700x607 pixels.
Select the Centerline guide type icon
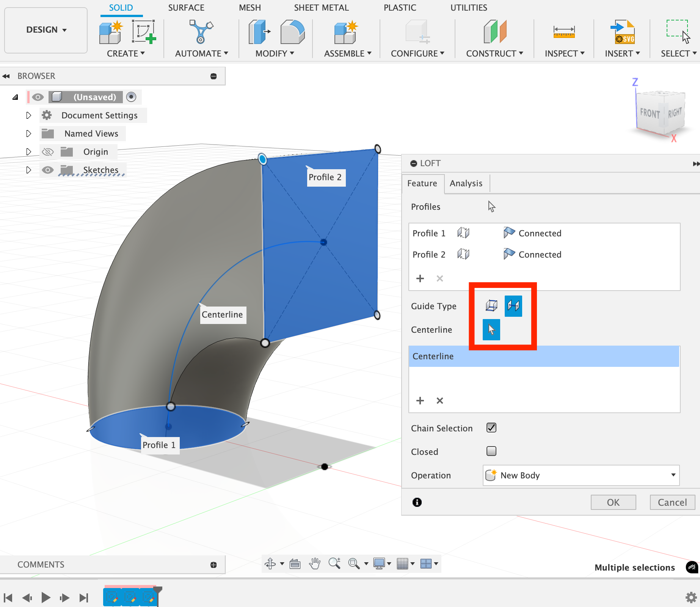coord(513,306)
